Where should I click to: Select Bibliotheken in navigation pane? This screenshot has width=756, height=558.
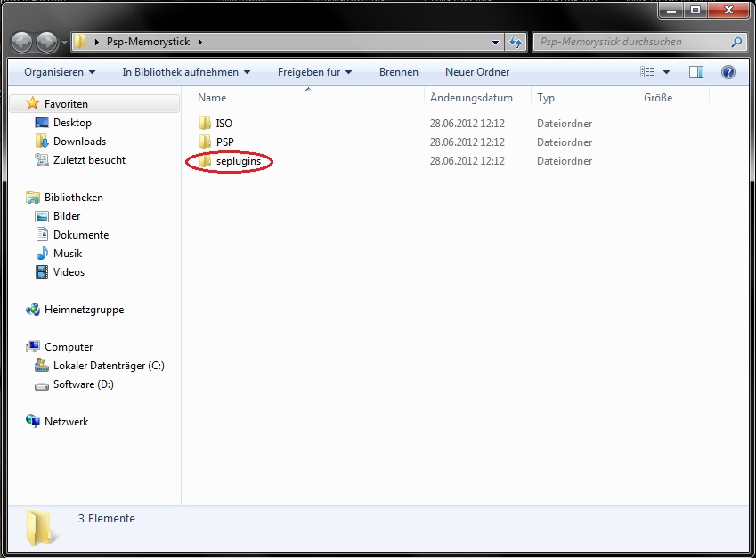pos(74,198)
